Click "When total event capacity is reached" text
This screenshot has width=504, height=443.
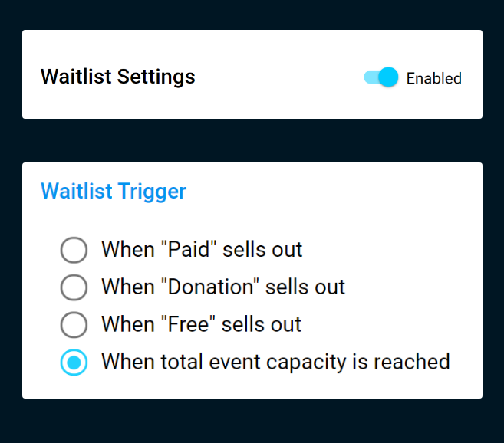tap(275, 362)
